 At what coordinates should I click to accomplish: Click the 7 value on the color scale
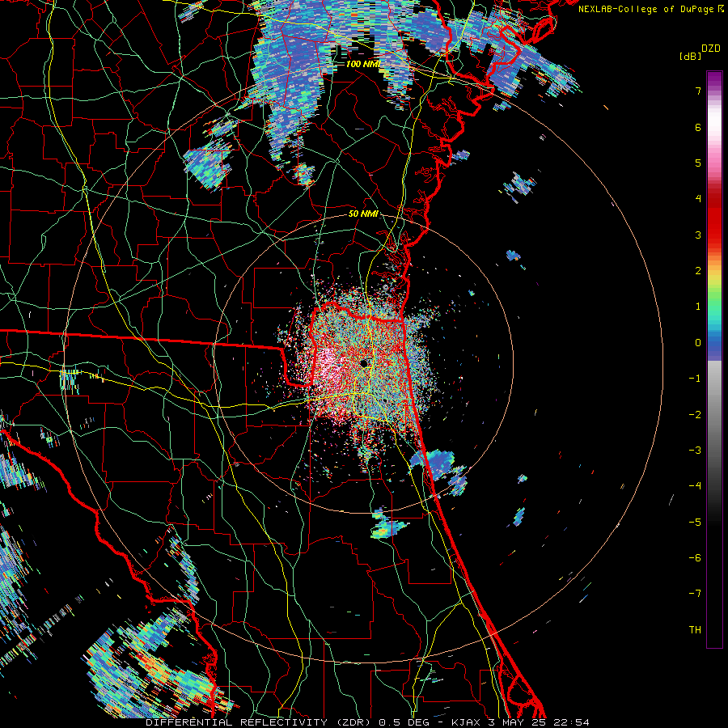698,91
